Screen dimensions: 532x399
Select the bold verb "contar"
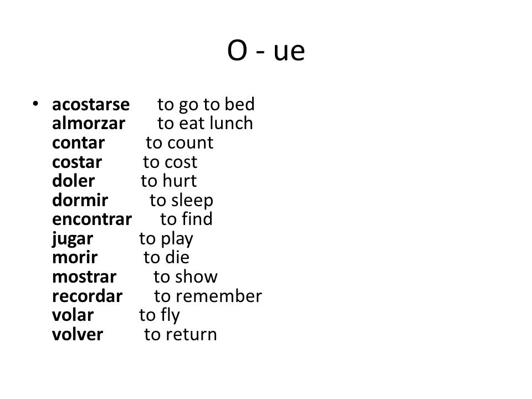point(78,143)
